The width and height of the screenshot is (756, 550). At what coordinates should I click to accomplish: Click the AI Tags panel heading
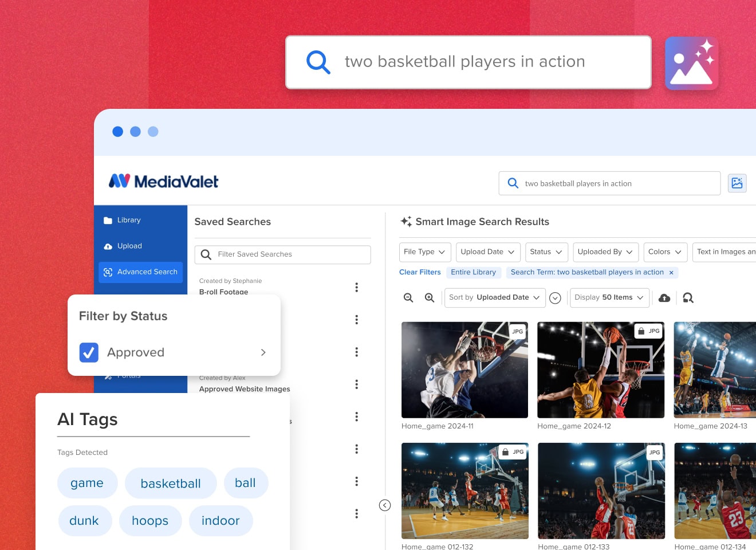pyautogui.click(x=88, y=419)
